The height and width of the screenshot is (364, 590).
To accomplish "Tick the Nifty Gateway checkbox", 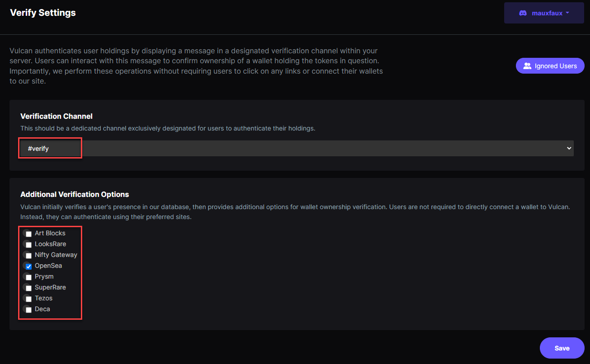I will coord(28,256).
